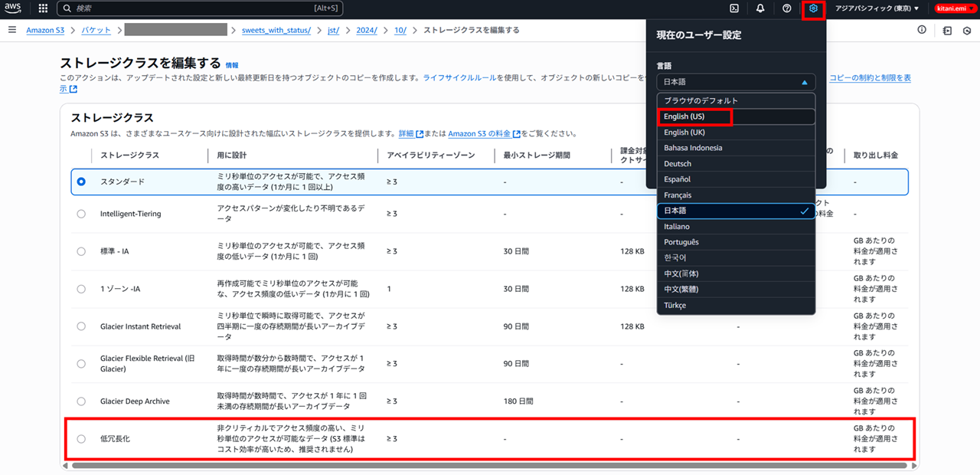
Task: Click the rightmost hexagon icon below the user name
Action: tap(967, 31)
